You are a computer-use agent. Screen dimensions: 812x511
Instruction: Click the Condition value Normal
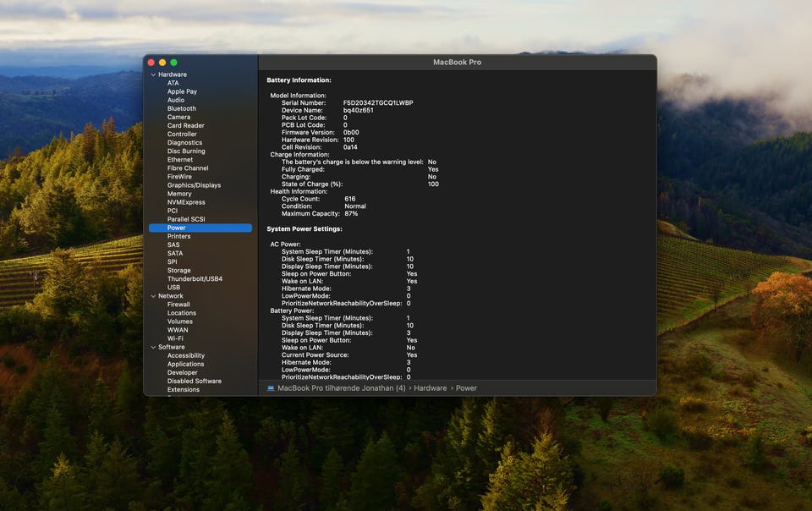(x=354, y=206)
